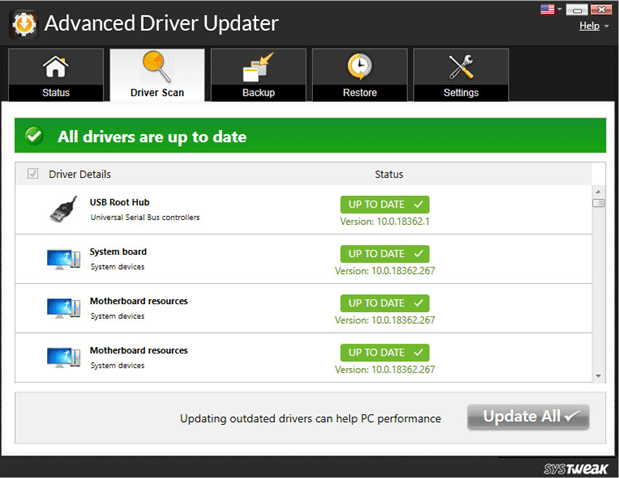The width and height of the screenshot is (619, 478).
Task: Click the computer icon beside System board
Action: click(x=64, y=259)
